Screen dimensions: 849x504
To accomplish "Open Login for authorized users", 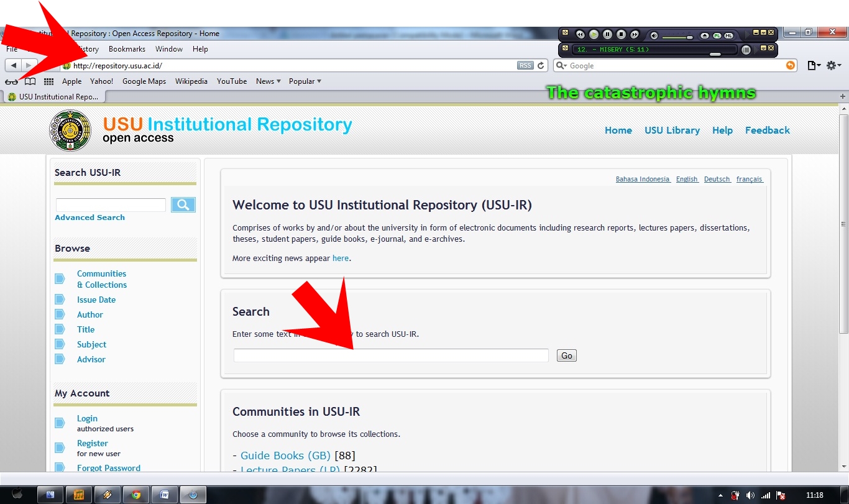I will click(87, 418).
